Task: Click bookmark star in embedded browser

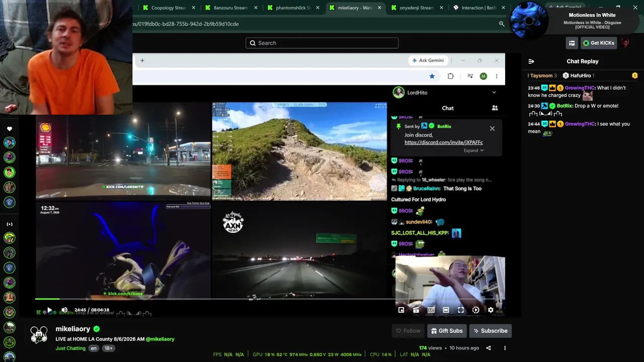Action: coord(432,76)
